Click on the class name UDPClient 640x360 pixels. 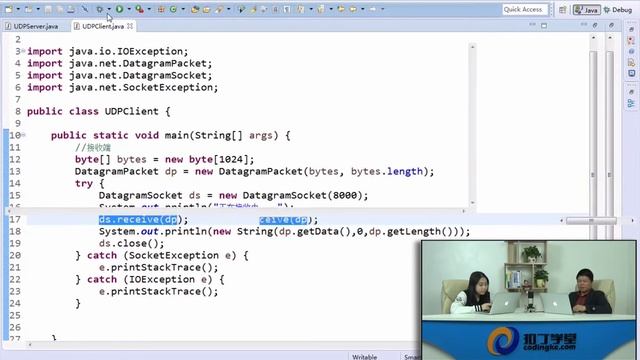click(x=131, y=111)
